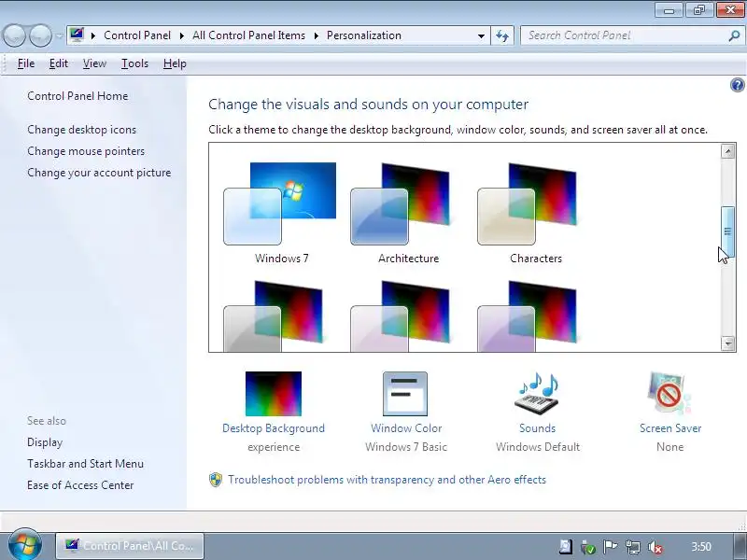
Task: Open Change mouse pointers
Action: pos(86,151)
